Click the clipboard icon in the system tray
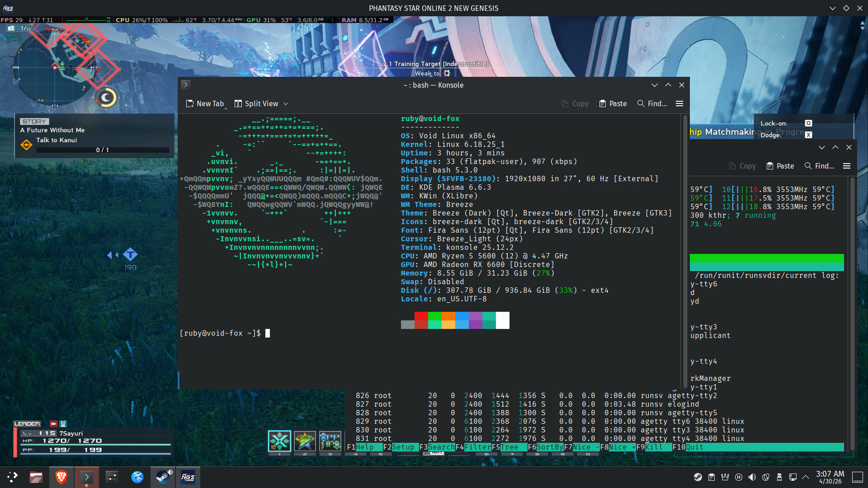 tap(711, 477)
